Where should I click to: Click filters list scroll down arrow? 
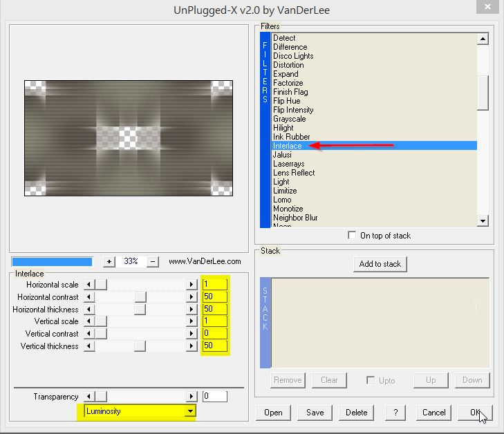click(483, 221)
